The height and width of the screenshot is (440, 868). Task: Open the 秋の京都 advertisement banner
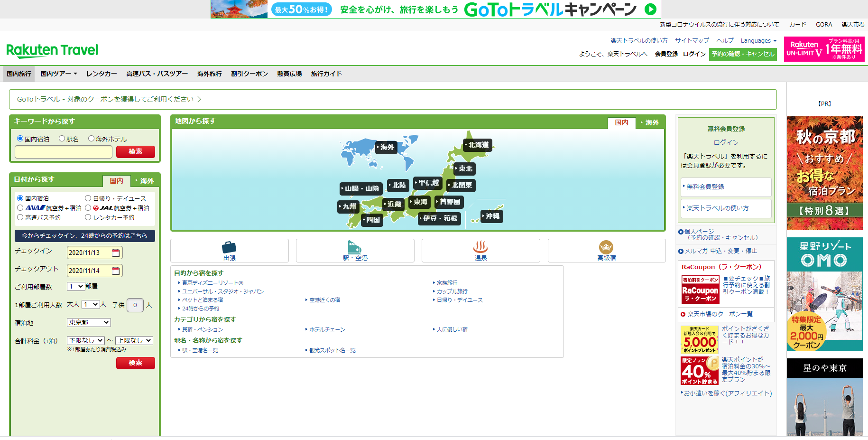[824, 173]
